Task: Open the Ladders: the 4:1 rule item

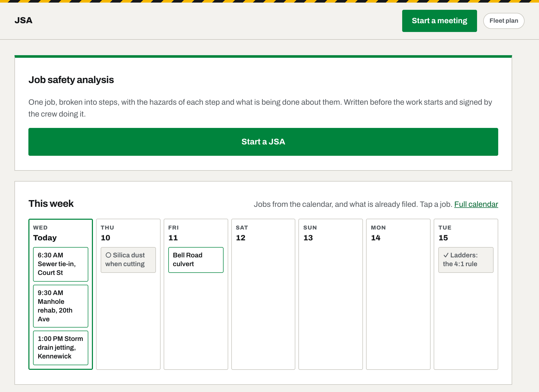Action: pos(466,260)
